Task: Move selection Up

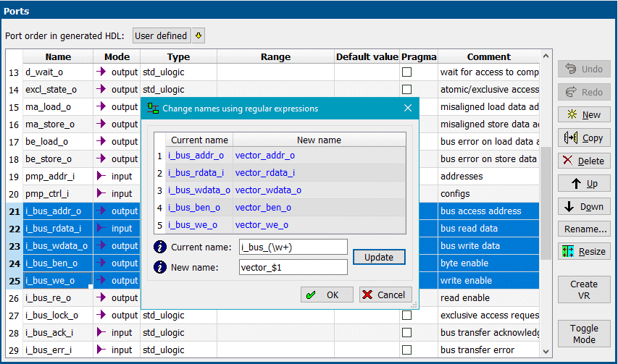Action: [584, 183]
